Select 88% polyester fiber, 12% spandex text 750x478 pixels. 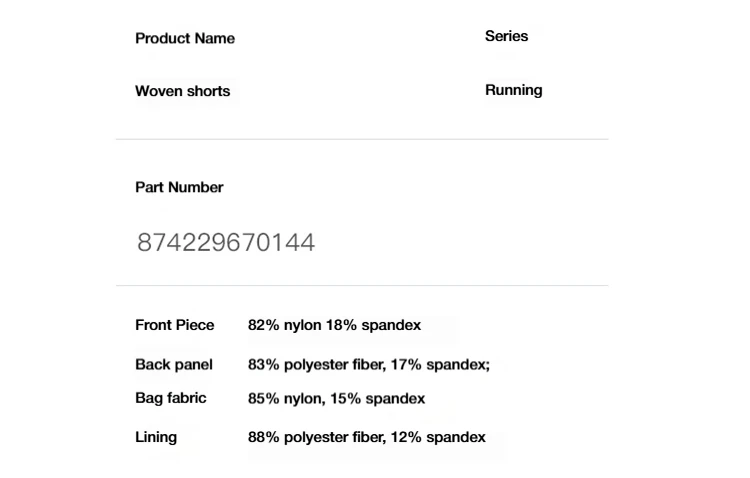coord(366,437)
